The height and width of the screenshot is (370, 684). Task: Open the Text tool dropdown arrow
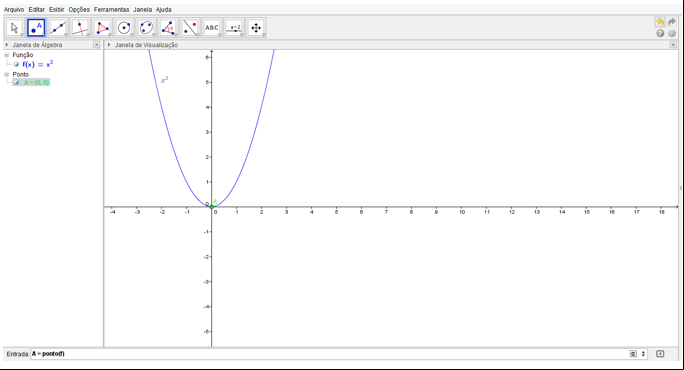[219, 35]
